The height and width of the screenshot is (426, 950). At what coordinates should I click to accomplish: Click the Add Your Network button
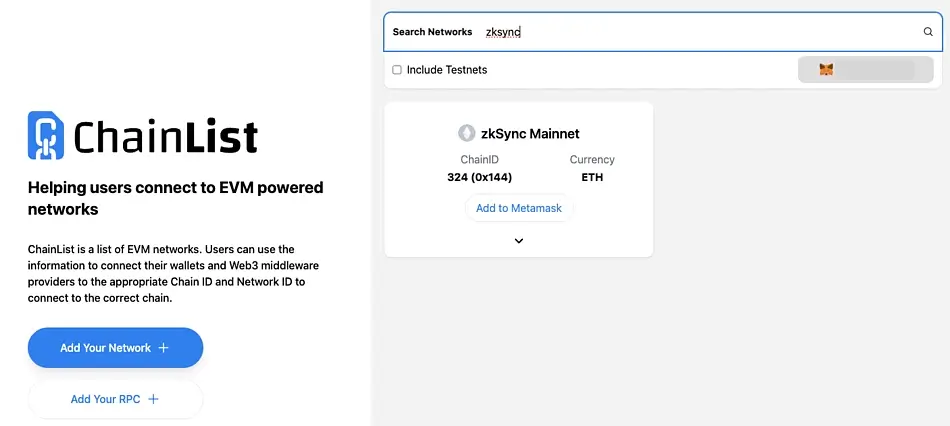(x=115, y=348)
